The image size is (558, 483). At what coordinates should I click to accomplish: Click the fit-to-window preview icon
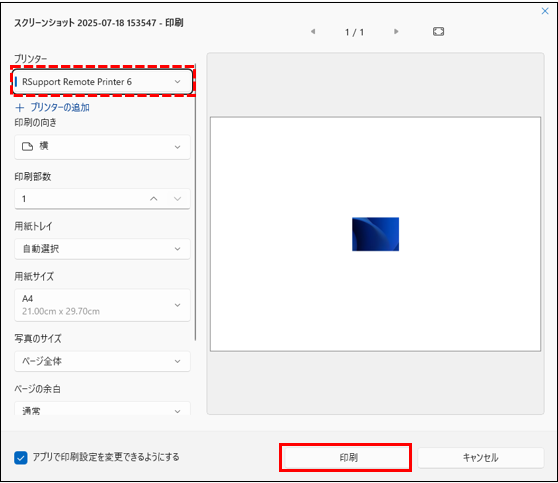tap(438, 32)
